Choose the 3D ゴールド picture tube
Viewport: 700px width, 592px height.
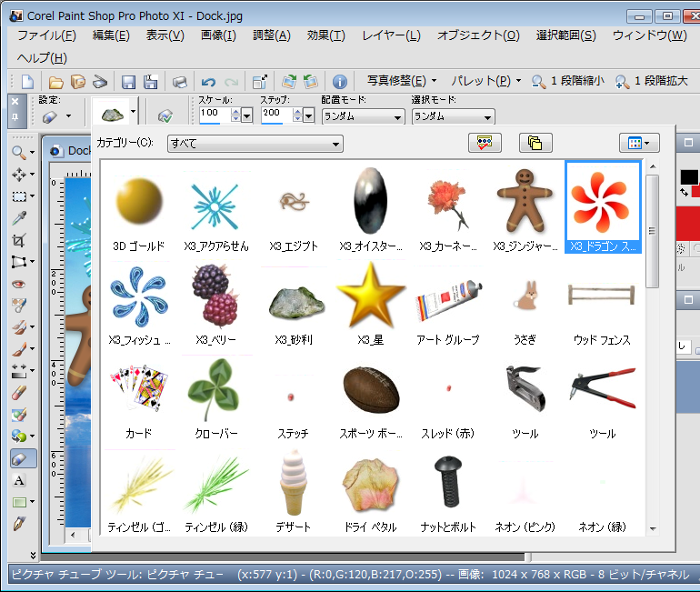[139, 209]
